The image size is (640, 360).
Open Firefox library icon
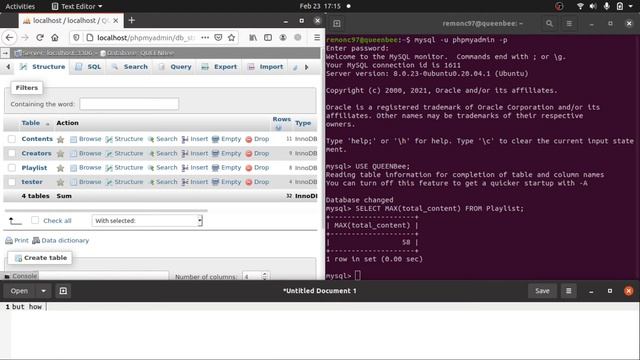253,38
